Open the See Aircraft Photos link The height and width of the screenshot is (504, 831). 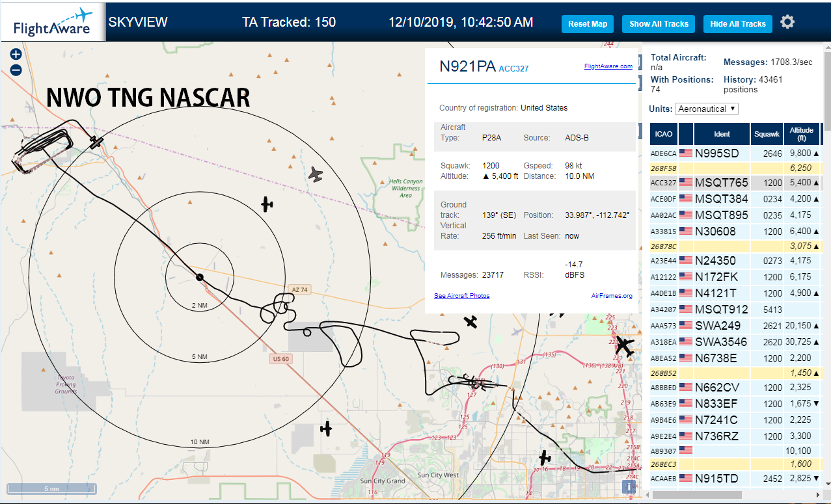462,296
